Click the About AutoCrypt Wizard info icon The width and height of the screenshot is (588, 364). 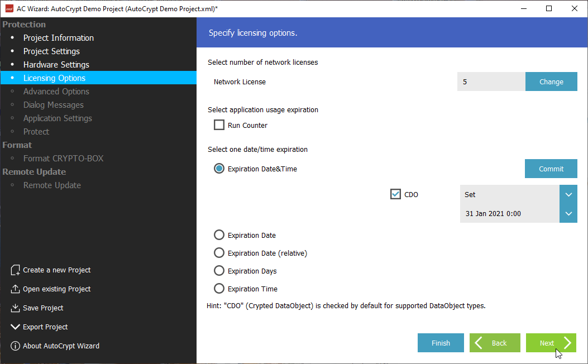(15, 346)
